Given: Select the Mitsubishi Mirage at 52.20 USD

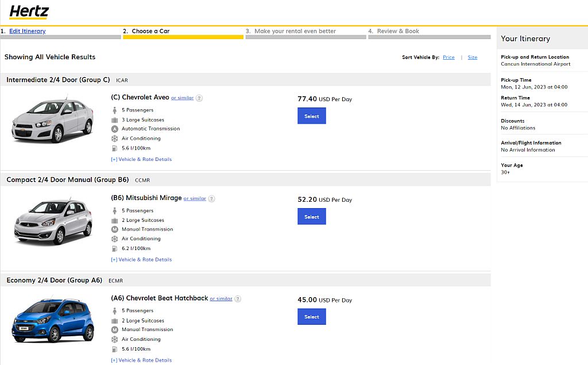Looking at the screenshot, I should 312,217.
